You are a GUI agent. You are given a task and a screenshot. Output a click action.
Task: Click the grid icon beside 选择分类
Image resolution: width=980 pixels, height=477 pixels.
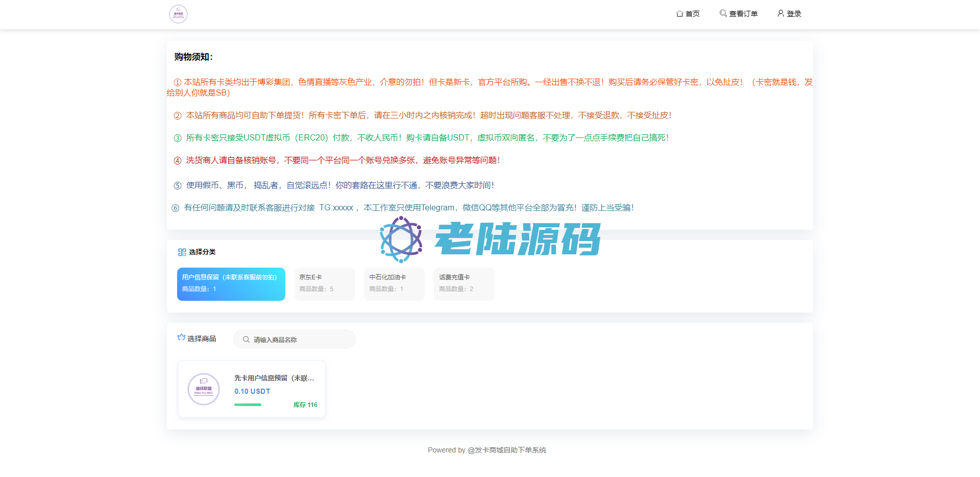click(x=182, y=252)
